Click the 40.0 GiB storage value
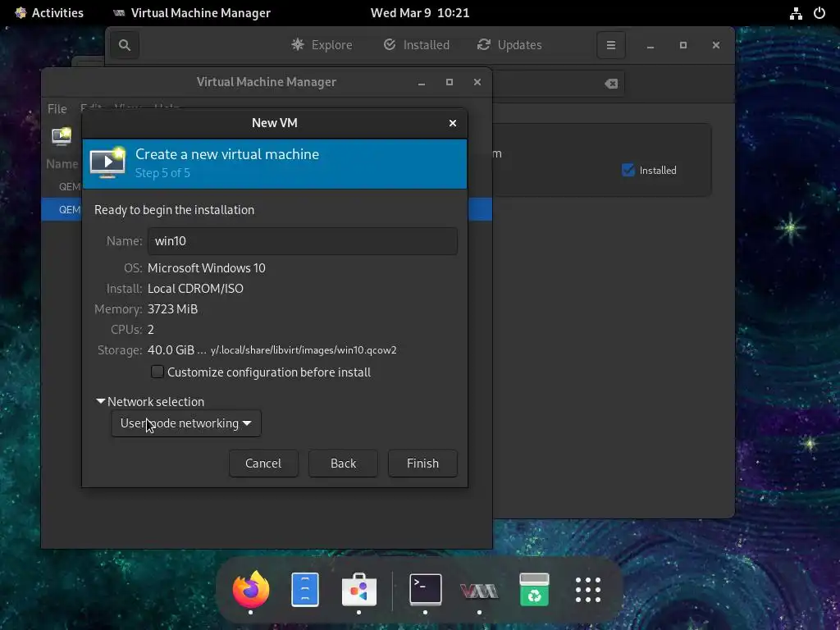 (x=171, y=350)
